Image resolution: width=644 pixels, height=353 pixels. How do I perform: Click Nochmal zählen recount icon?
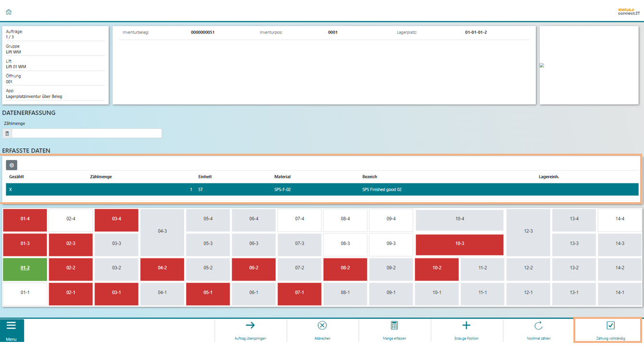click(x=538, y=326)
